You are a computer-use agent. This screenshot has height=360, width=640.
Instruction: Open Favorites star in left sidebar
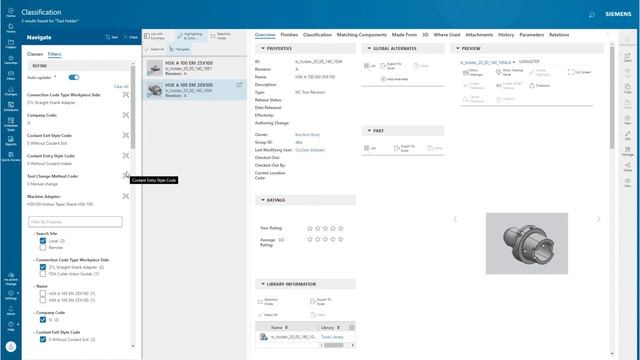click(x=11, y=60)
